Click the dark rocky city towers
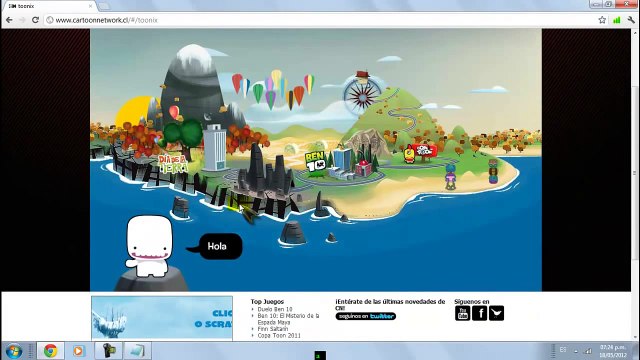Viewport: 640px width, 360px height. click(265, 169)
